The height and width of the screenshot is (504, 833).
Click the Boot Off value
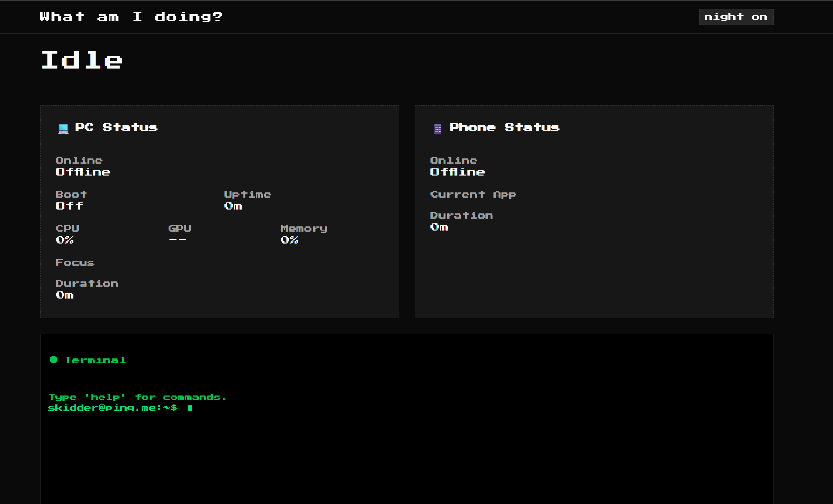pyautogui.click(x=69, y=206)
